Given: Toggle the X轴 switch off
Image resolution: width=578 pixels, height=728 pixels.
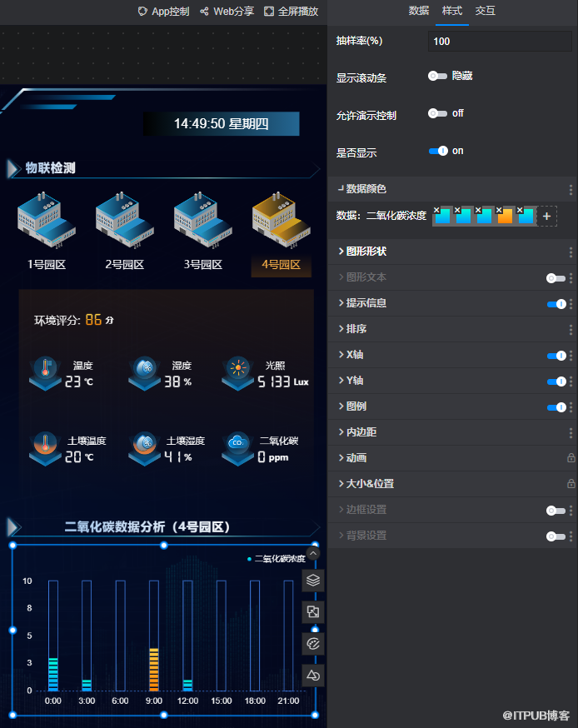Looking at the screenshot, I should (556, 356).
